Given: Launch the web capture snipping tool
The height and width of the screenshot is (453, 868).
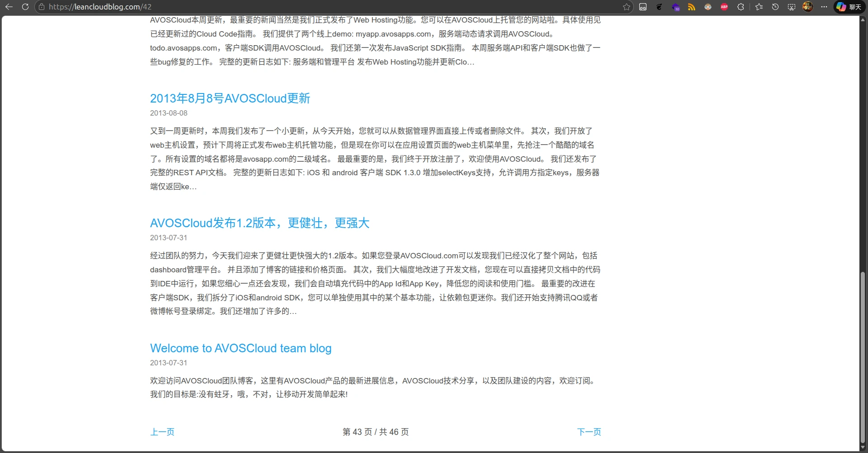Looking at the screenshot, I should point(792,7).
